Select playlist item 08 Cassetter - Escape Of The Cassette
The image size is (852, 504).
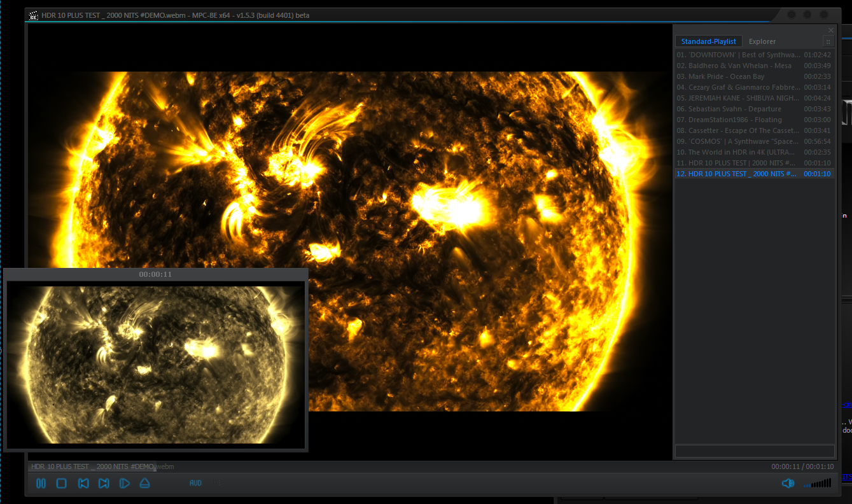point(754,130)
